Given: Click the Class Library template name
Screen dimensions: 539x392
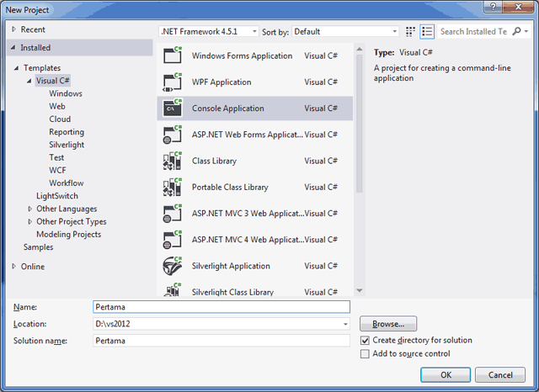Looking at the screenshot, I should click(214, 161).
